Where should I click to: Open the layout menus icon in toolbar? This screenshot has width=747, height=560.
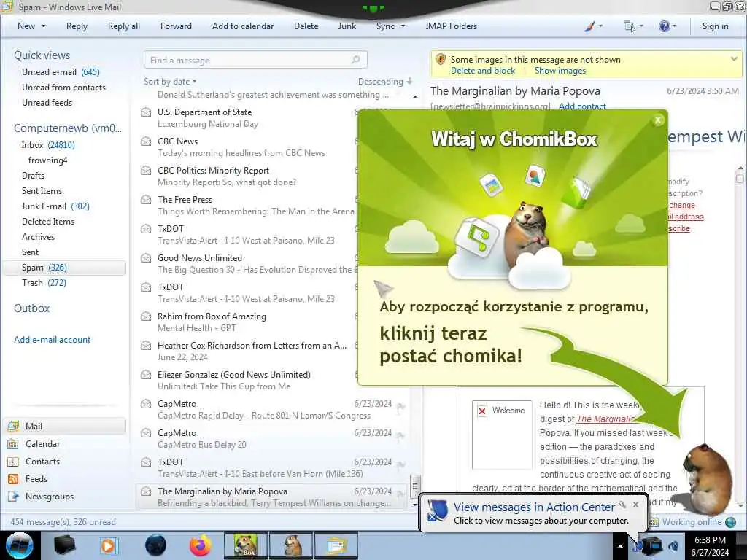click(x=630, y=26)
